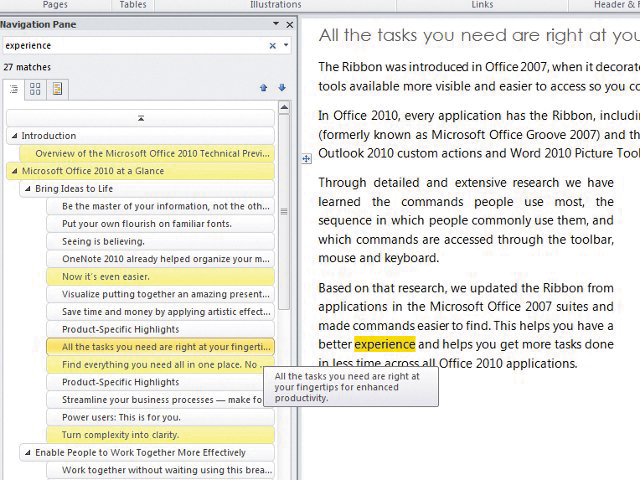Collapse Microsoft Office 2010 at a Glance
640x480 pixels.
pos(14,171)
